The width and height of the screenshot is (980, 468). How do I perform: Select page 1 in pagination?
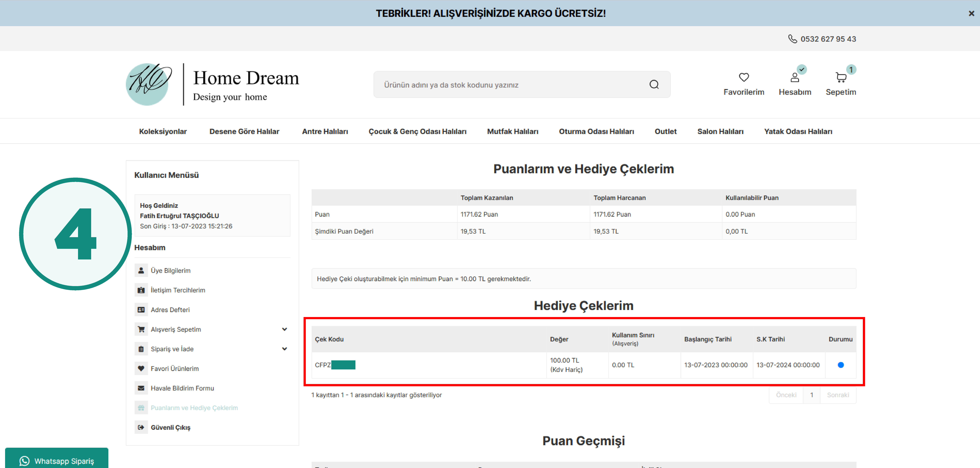click(811, 395)
